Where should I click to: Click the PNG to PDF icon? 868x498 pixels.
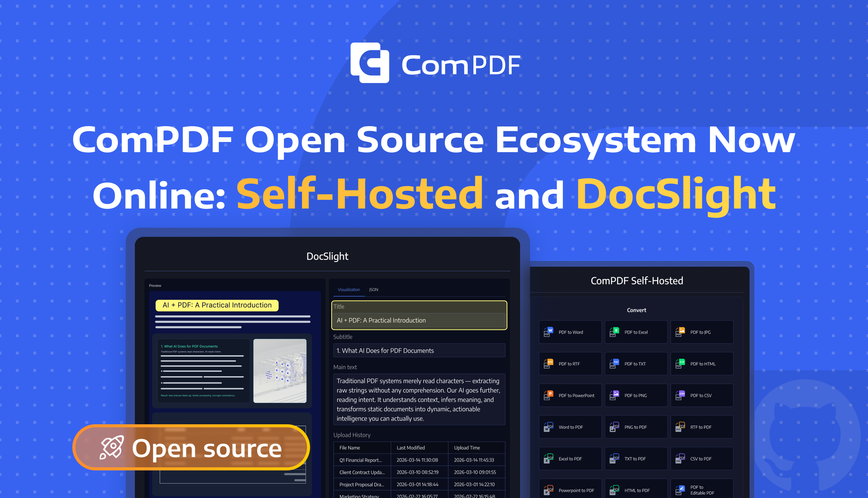click(x=614, y=427)
